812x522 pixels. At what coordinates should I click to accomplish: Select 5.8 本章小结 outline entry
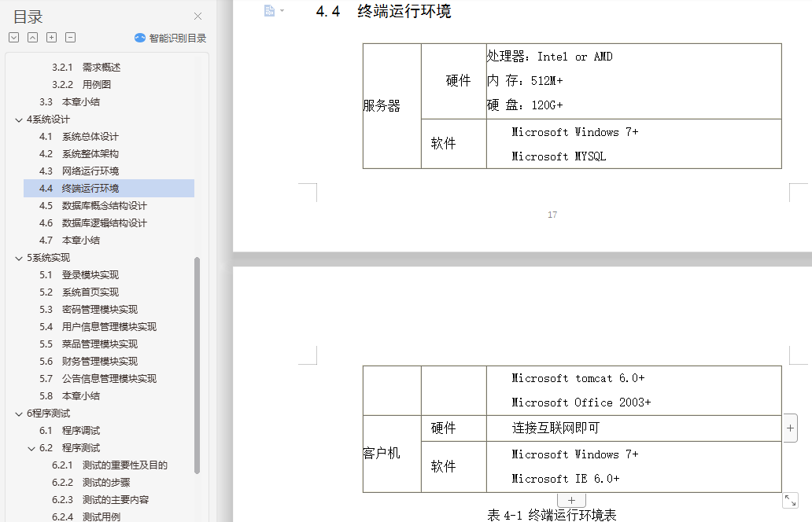69,395
